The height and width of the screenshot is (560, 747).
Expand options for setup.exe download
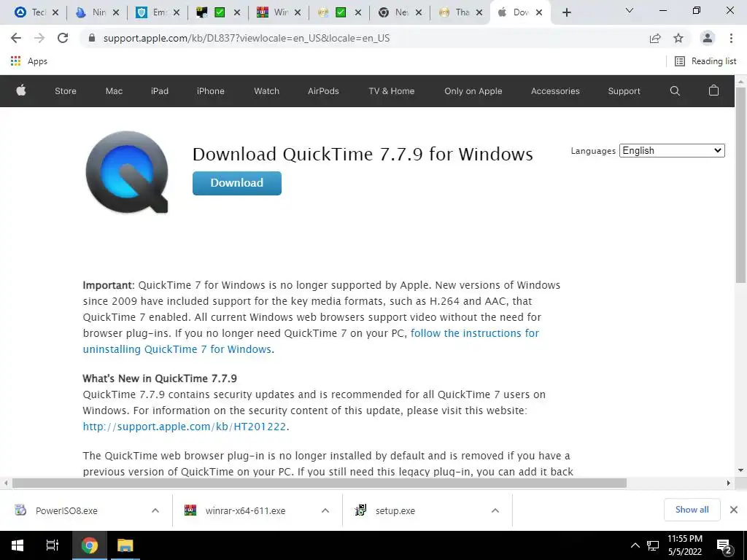(495, 510)
